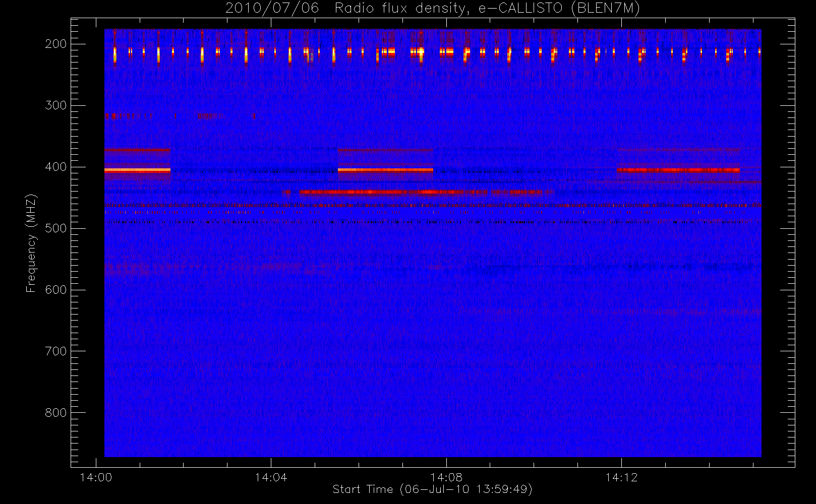The image size is (816, 504).
Task: Click the bright 405 MHz band starting at 14:00
Action: [x=137, y=170]
